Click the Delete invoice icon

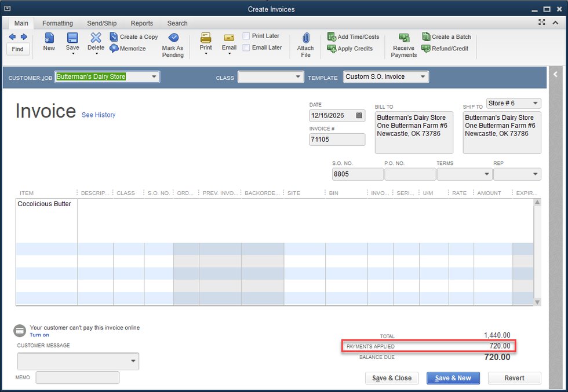[96, 38]
